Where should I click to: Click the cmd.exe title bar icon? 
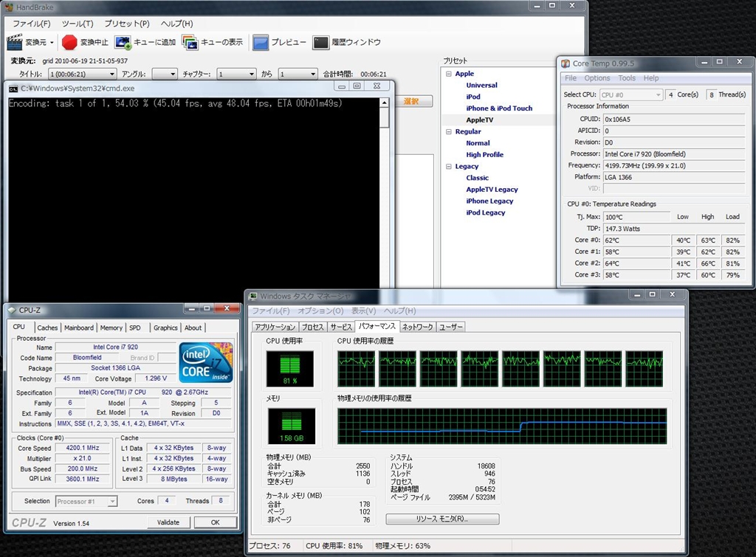click(13, 88)
